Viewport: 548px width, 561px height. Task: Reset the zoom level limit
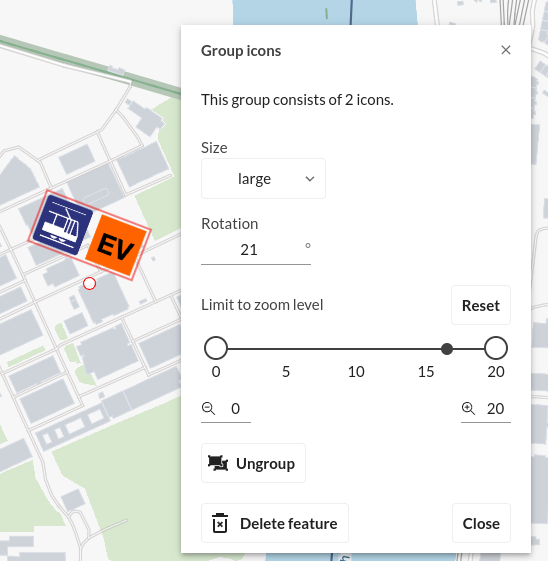pos(481,306)
